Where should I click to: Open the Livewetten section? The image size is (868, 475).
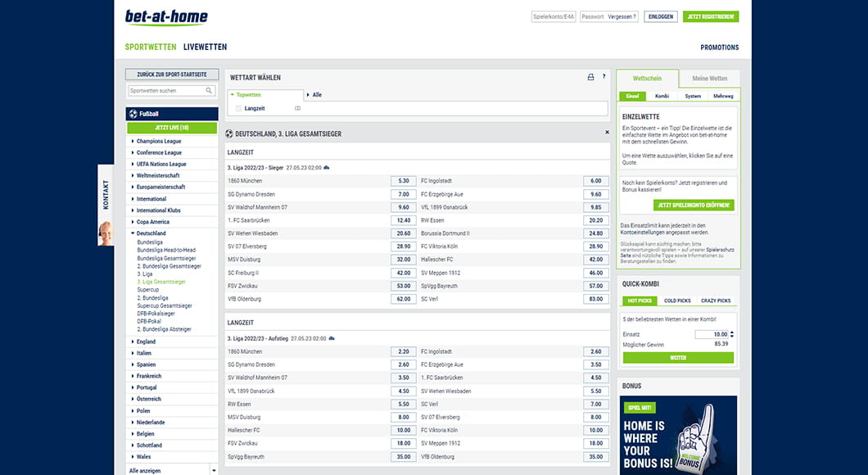tap(205, 47)
